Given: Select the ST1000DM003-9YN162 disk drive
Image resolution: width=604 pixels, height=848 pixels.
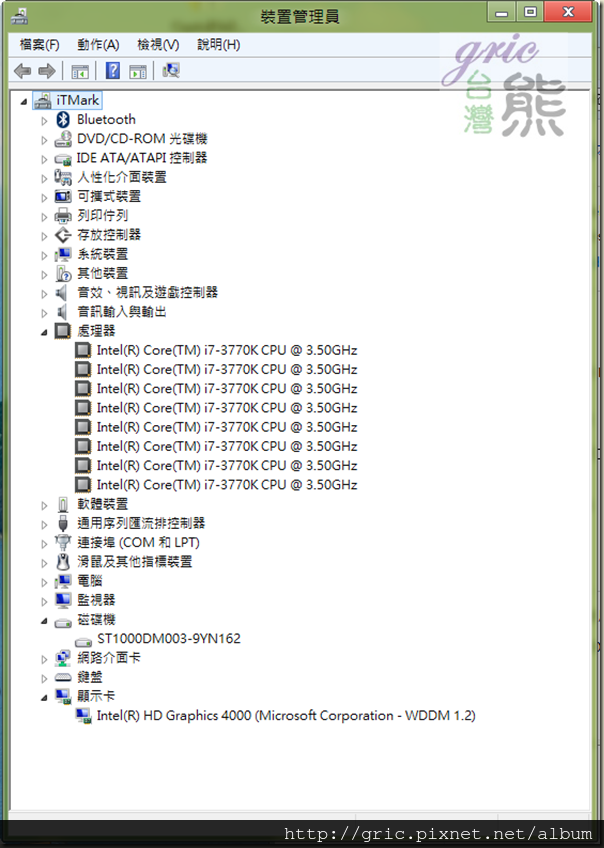Looking at the screenshot, I should 169,639.
